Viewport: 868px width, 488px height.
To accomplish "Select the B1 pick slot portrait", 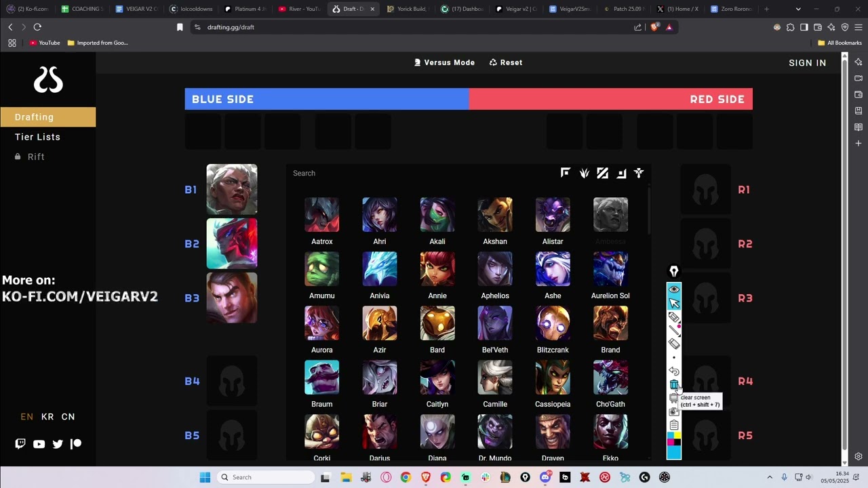I will [x=232, y=189].
